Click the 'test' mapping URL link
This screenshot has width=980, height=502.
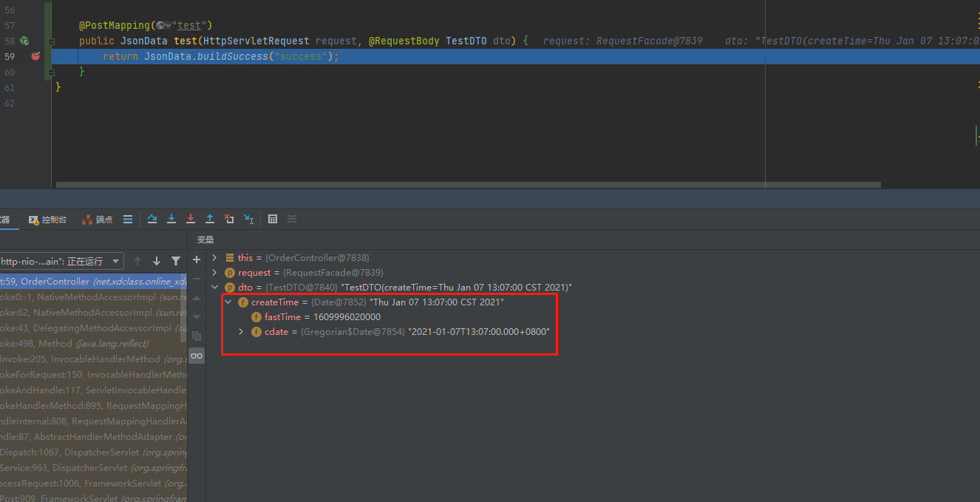click(190, 26)
